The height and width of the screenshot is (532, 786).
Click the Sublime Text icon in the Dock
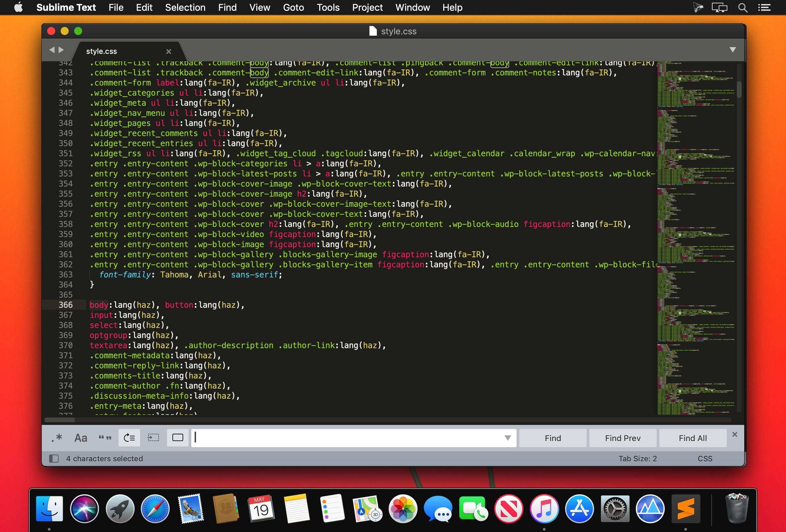685,509
